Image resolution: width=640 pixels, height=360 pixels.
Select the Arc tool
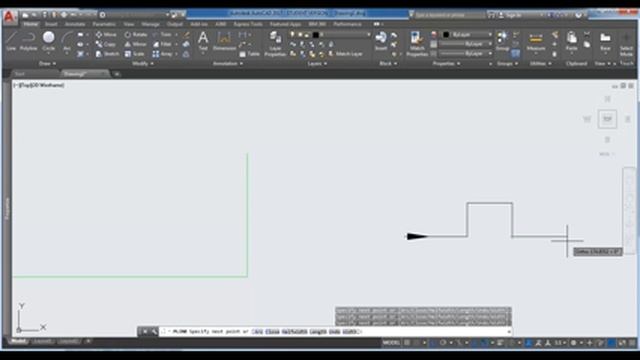(67, 41)
